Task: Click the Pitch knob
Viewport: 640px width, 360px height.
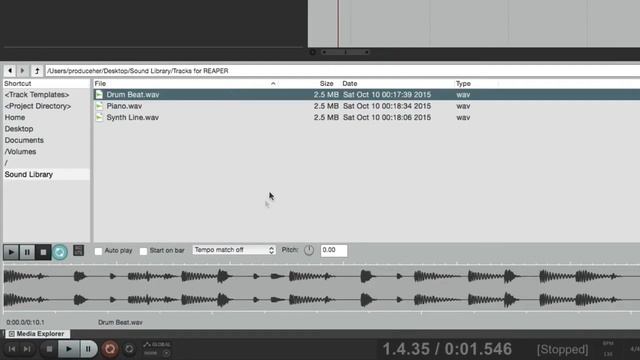Action: [x=309, y=250]
